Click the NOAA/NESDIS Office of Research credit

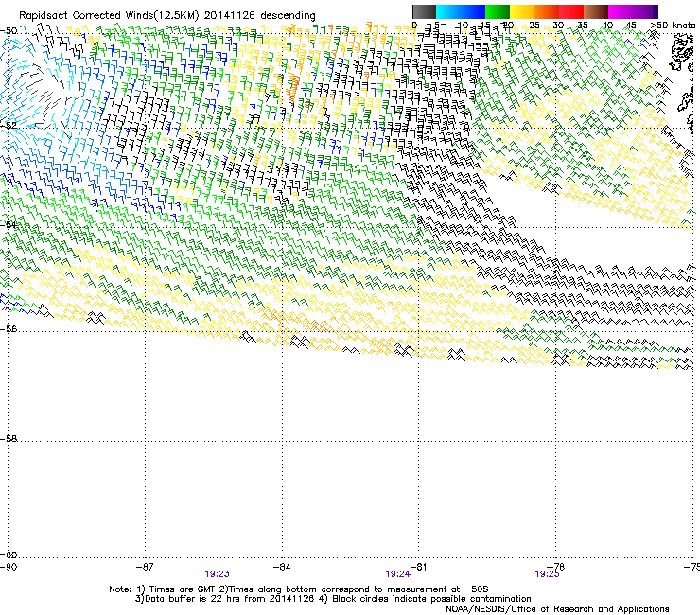click(557, 608)
